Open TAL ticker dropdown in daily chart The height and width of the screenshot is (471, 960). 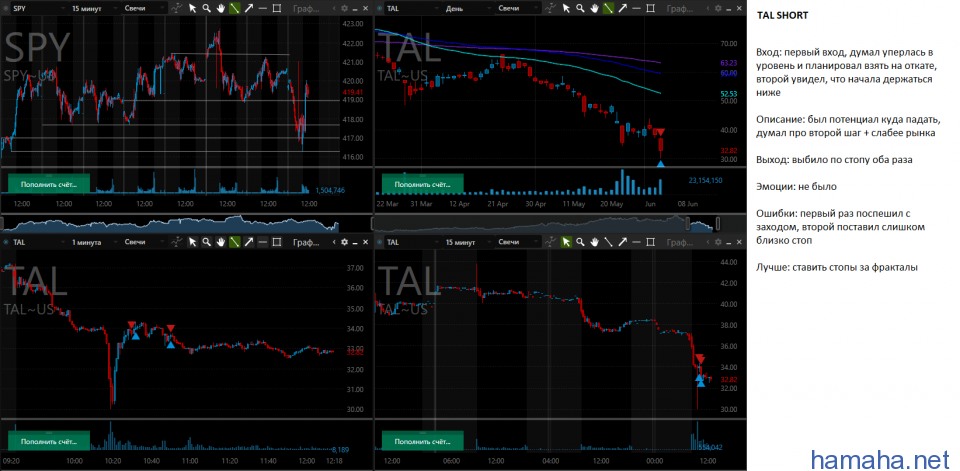413,8
